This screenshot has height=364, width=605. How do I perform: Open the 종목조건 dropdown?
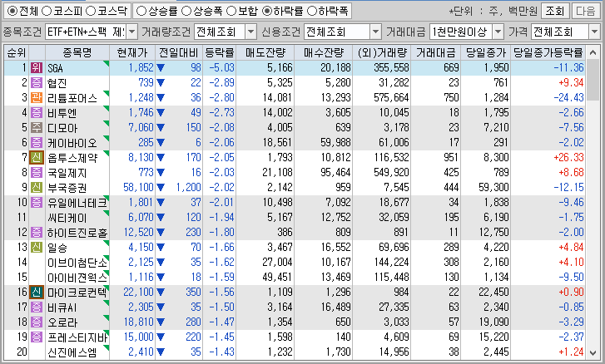click(132, 32)
